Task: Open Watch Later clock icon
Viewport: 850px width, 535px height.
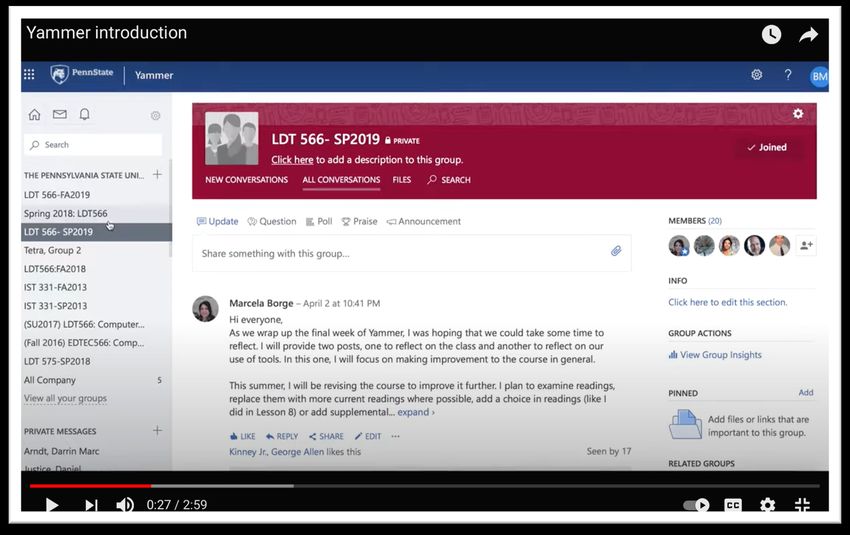Action: [x=771, y=35]
